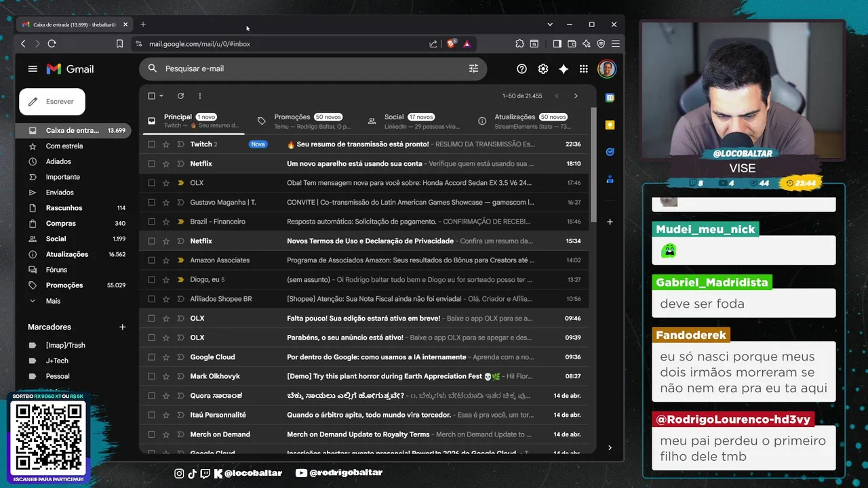Toggle importance marker on Diogo email

coord(180,279)
